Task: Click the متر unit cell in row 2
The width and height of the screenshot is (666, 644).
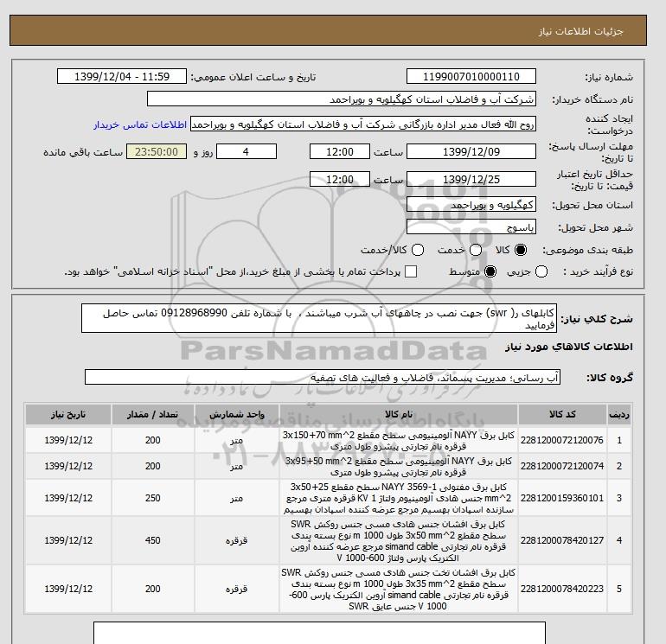Action: click(237, 466)
